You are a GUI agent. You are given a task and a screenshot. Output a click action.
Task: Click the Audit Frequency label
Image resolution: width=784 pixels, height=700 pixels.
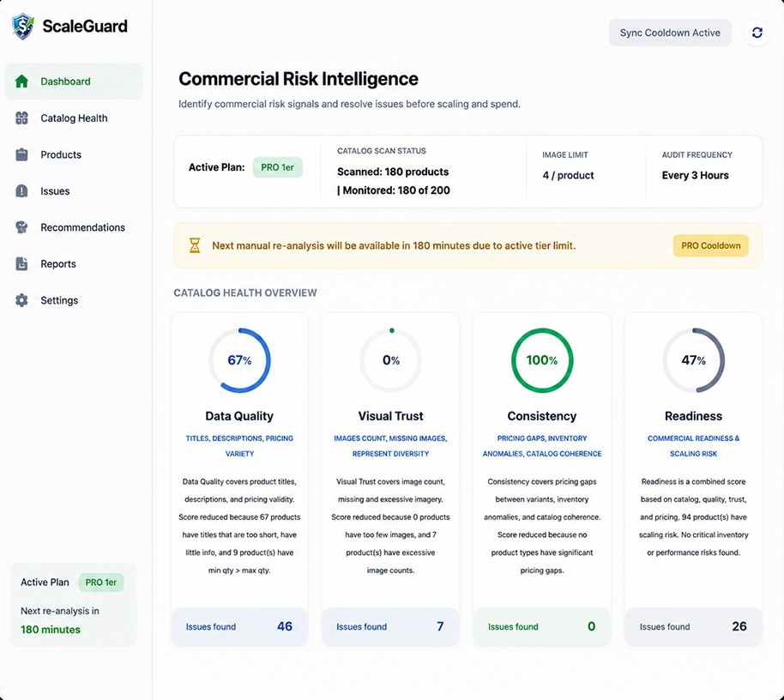(x=697, y=155)
